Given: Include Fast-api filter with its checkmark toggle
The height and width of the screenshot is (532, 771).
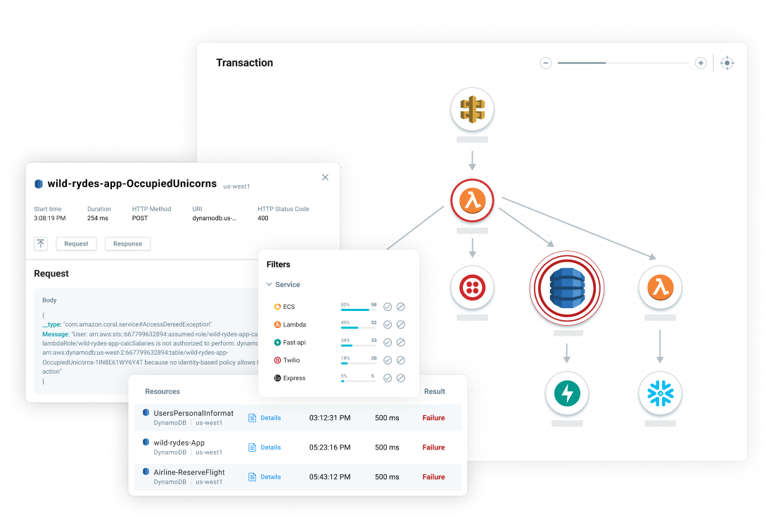Looking at the screenshot, I should 388,342.
